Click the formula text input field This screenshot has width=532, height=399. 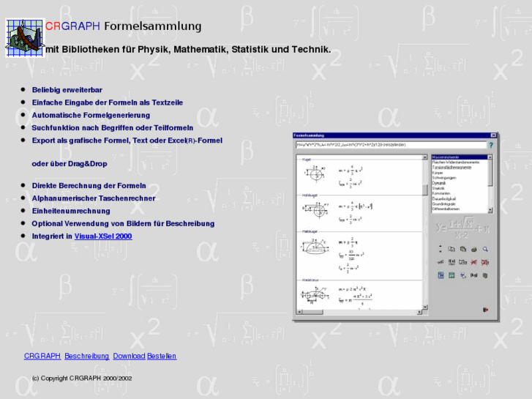click(391, 145)
